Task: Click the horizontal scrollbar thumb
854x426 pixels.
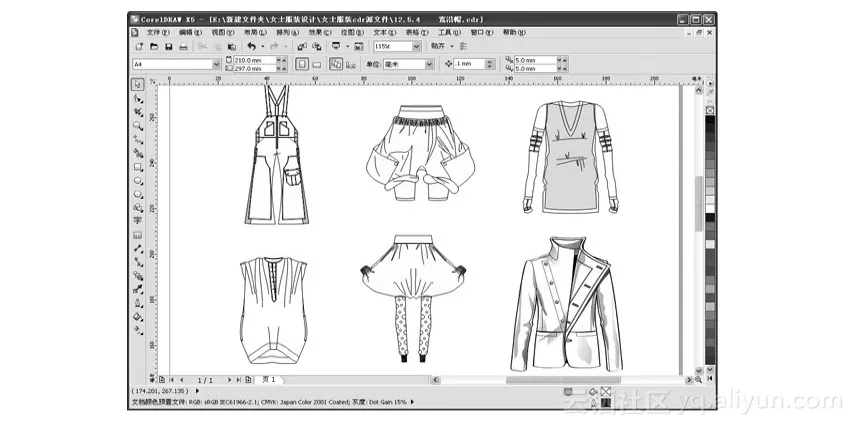Action: click(x=563, y=380)
